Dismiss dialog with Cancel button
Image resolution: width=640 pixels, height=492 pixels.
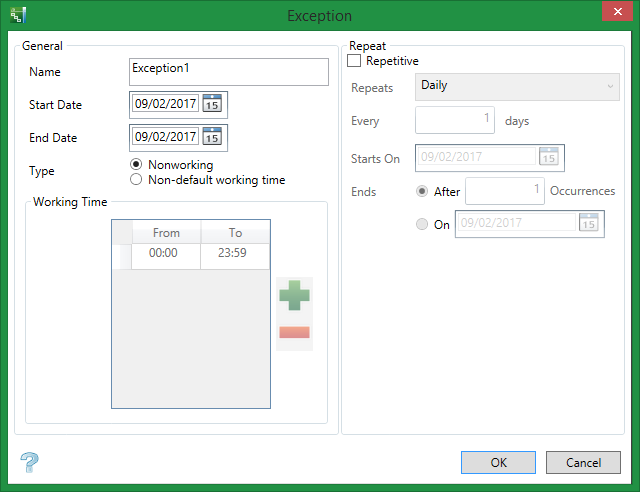click(x=583, y=462)
